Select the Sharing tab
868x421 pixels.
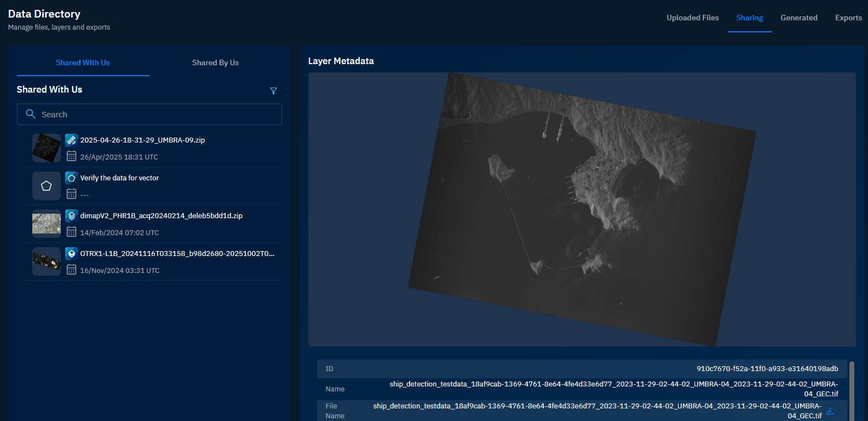[x=749, y=18]
